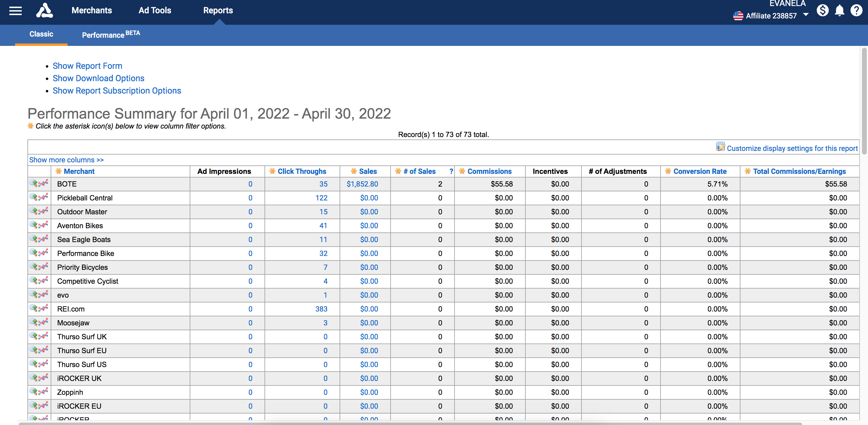This screenshot has height=425, width=868.
Task: Click the line chart icon for Thurso Surf UK
Action: pos(43,336)
